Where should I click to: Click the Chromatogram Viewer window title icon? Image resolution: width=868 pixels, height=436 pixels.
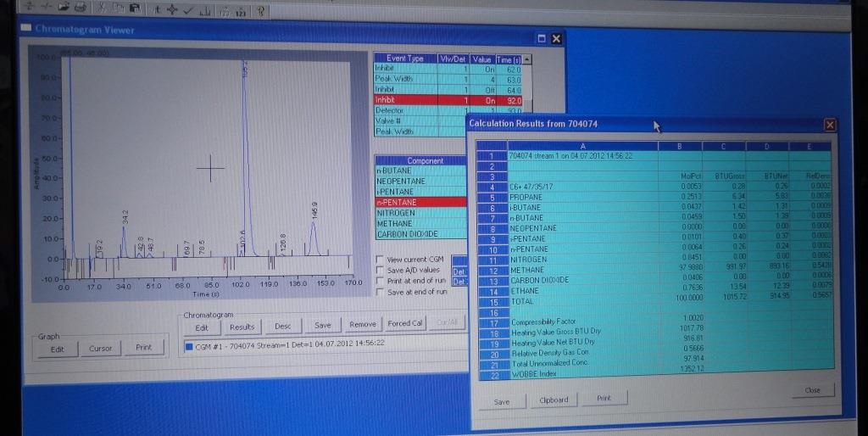tap(26, 28)
